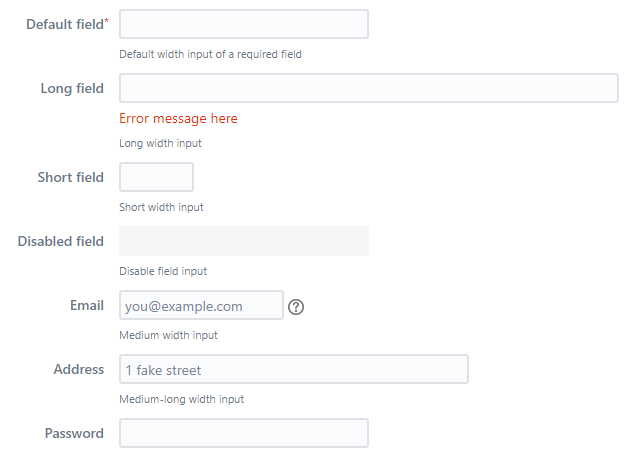
Task: Click the red required asterisk on Default field
Action: pyautogui.click(x=107, y=20)
